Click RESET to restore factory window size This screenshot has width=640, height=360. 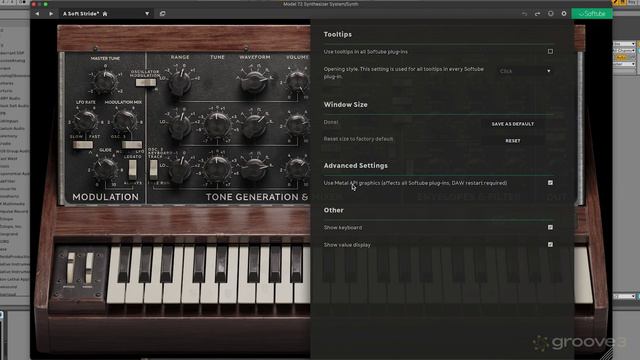coord(513,141)
